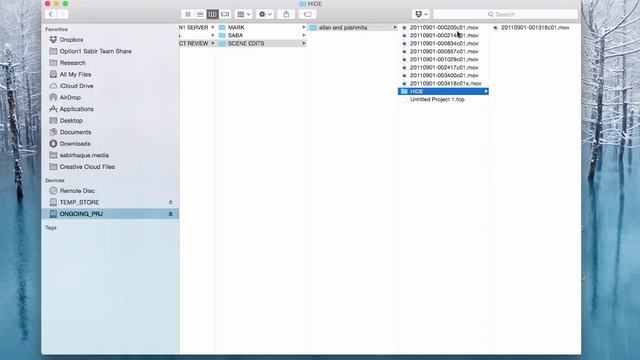Eject the ONGOING_PRJ drive
The width and height of the screenshot is (640, 360).
pyautogui.click(x=171, y=214)
